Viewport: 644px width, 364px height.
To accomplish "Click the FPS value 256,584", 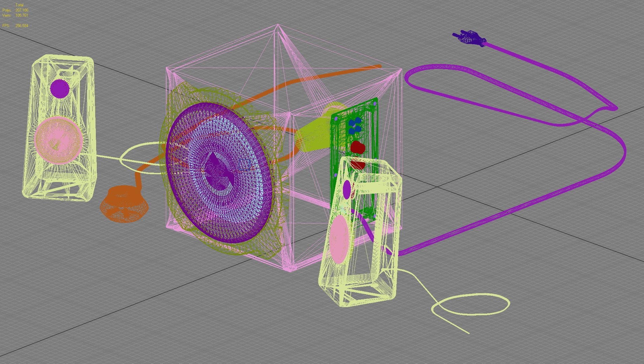I will tap(22, 26).
